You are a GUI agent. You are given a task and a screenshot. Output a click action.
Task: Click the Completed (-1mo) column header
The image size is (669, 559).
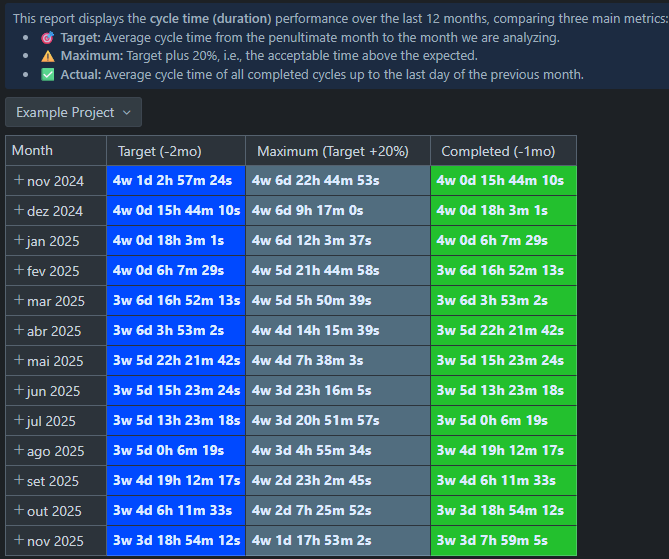(x=497, y=151)
